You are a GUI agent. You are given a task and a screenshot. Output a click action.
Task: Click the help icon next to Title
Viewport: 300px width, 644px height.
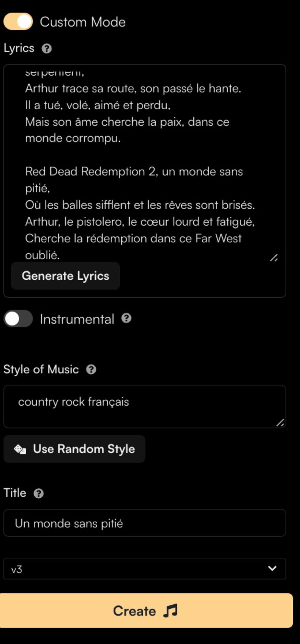coord(39,493)
